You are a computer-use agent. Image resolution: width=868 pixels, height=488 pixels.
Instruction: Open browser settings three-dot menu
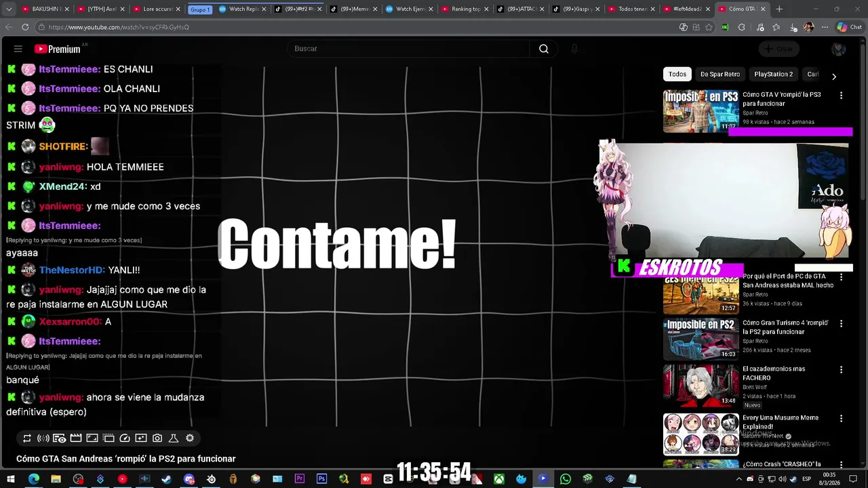tap(825, 27)
